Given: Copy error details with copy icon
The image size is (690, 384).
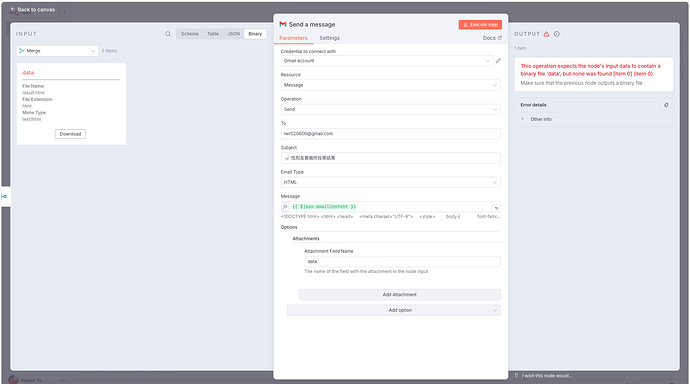Looking at the screenshot, I should [x=666, y=105].
